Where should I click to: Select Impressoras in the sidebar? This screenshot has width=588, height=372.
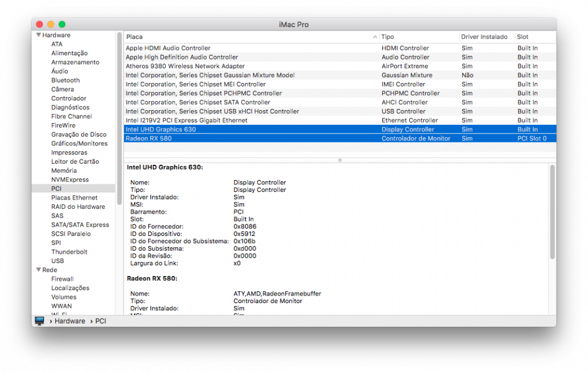point(69,152)
